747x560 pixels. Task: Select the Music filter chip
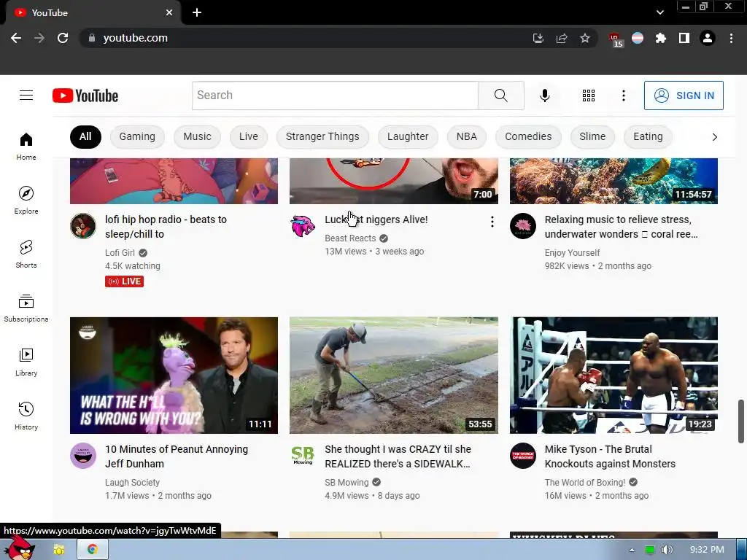pyautogui.click(x=197, y=136)
